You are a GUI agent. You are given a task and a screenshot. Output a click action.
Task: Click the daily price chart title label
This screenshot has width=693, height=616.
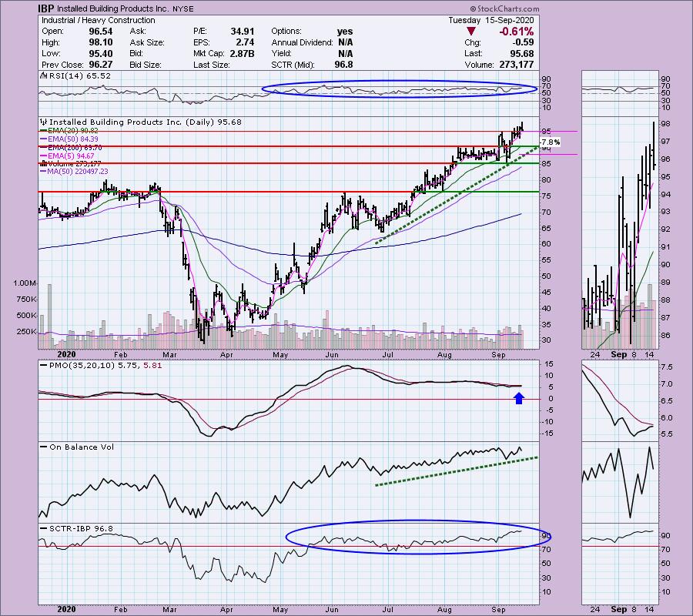coord(146,122)
